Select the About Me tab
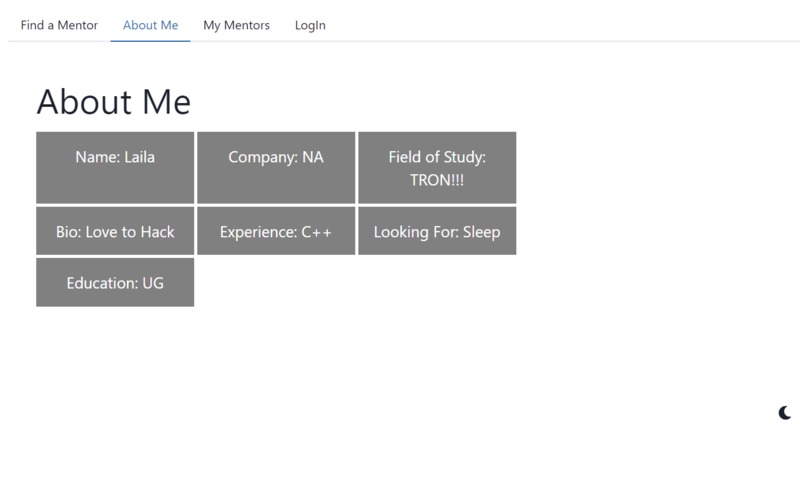Viewport: 806px width, 504px height. 150,25
